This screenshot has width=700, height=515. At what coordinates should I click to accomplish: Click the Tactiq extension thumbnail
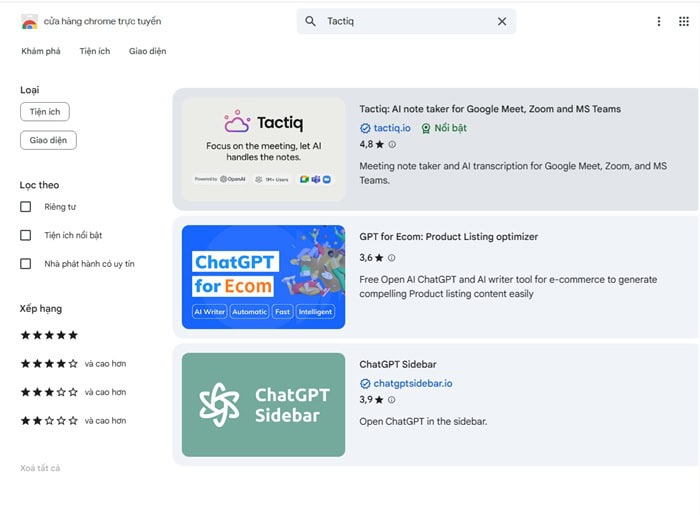click(263, 150)
